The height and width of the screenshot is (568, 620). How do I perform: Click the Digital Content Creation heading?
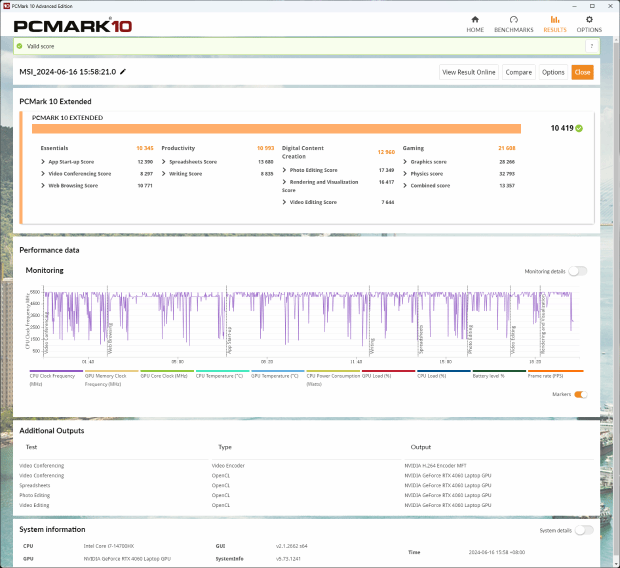302,152
